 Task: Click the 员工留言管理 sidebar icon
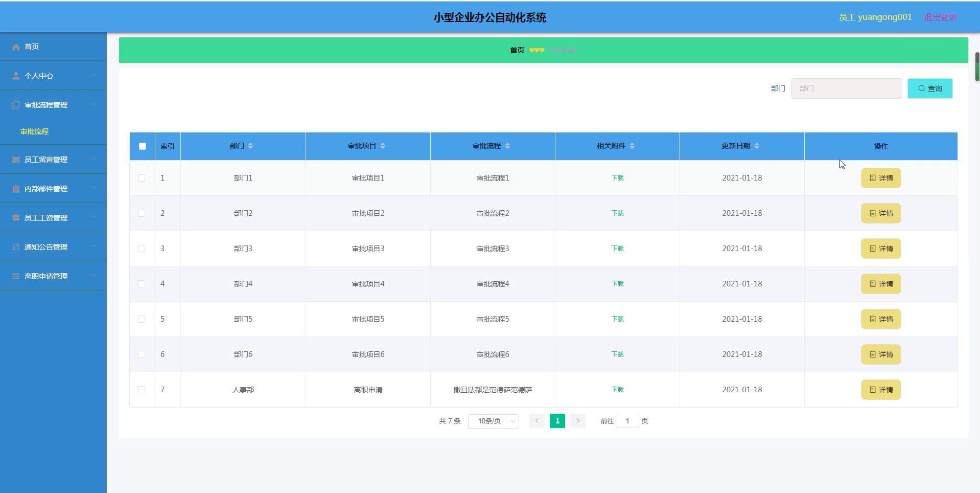tap(16, 160)
